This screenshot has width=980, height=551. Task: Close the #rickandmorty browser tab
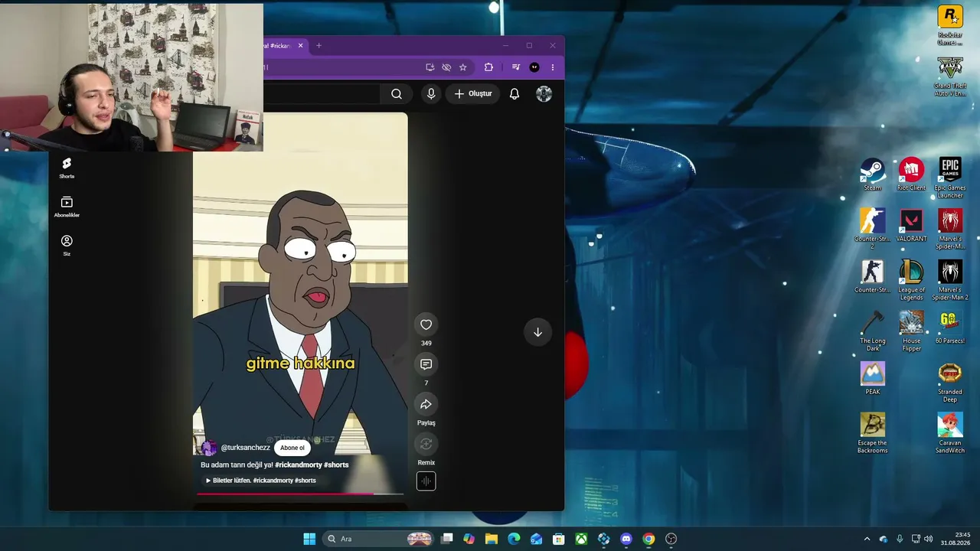coord(300,46)
